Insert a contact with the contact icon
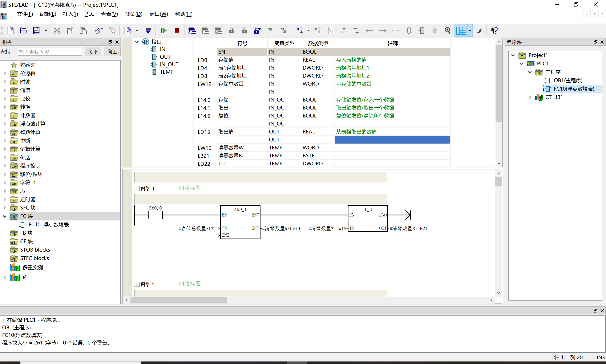Viewport: 606px width, 364px height. coord(395,30)
